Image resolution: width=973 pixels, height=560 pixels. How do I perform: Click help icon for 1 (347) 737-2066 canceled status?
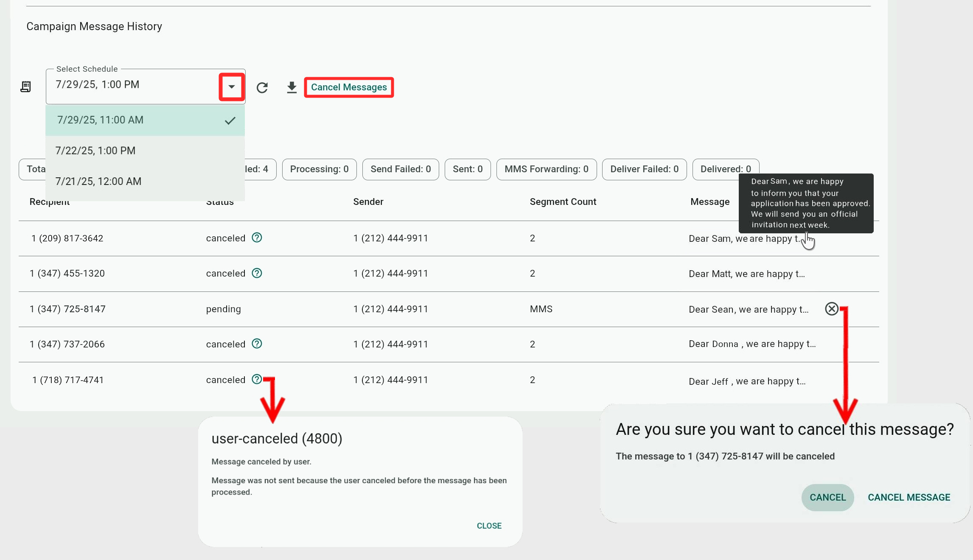257,344
